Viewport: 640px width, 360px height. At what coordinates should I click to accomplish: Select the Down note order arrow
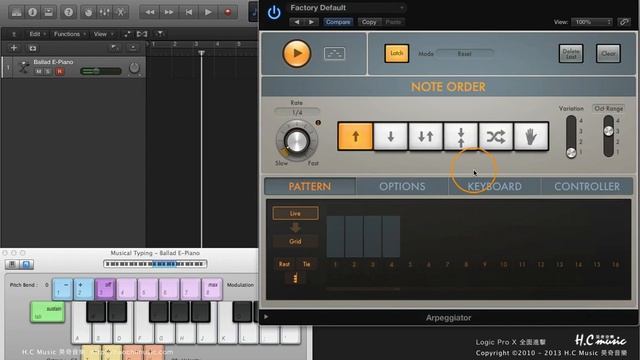coord(391,136)
